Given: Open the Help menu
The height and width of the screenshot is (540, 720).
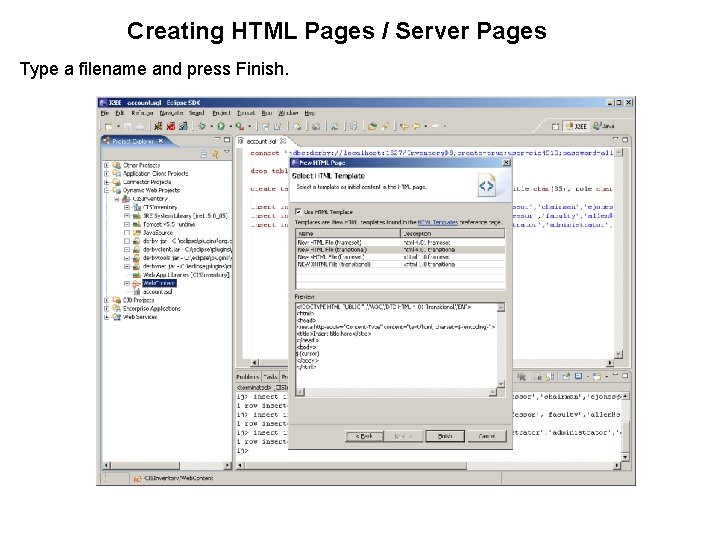Looking at the screenshot, I should pyautogui.click(x=310, y=112).
